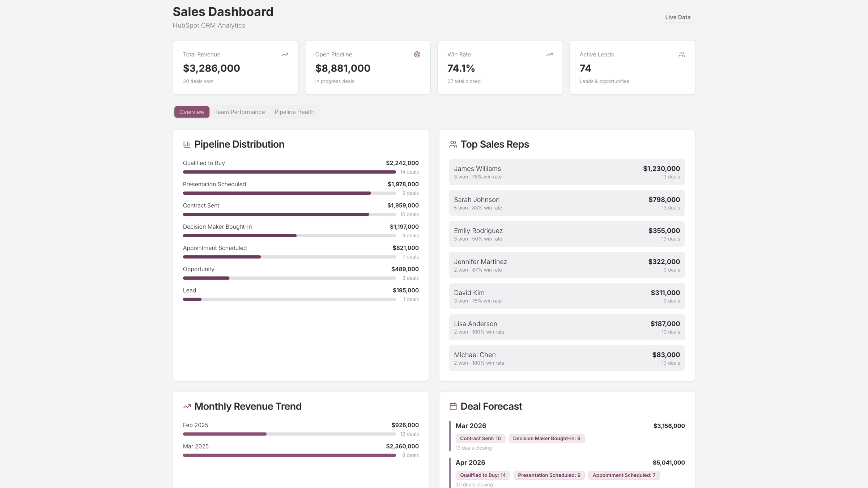The width and height of the screenshot is (868, 488).
Task: Click the calendar icon beside Deal Forecast
Action: click(452, 406)
